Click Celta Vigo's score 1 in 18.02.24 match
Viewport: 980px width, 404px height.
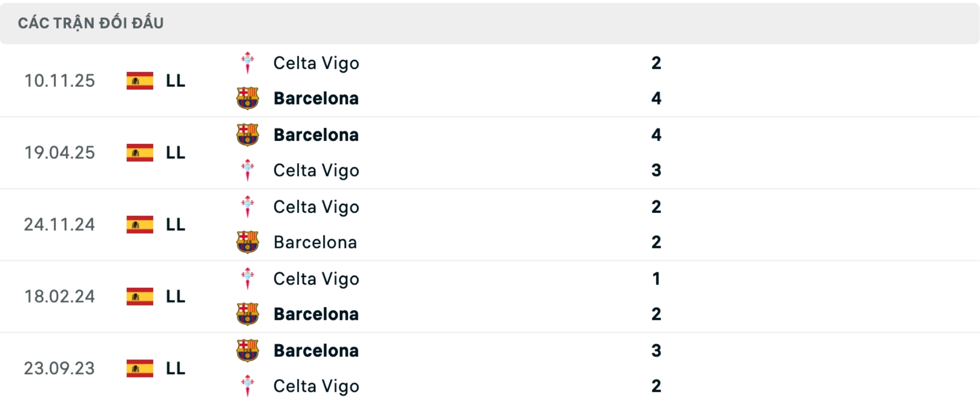(x=656, y=279)
